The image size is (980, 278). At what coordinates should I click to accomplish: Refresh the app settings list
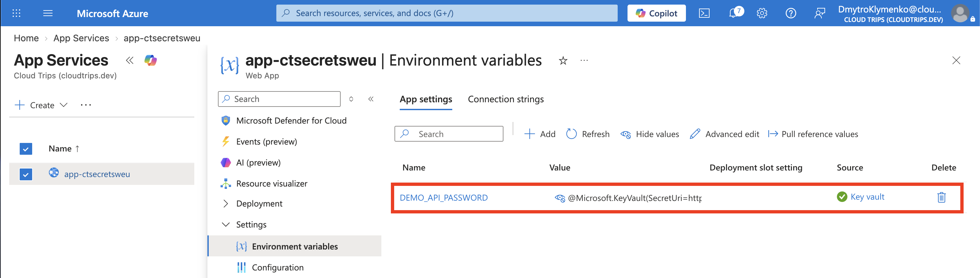pos(588,134)
